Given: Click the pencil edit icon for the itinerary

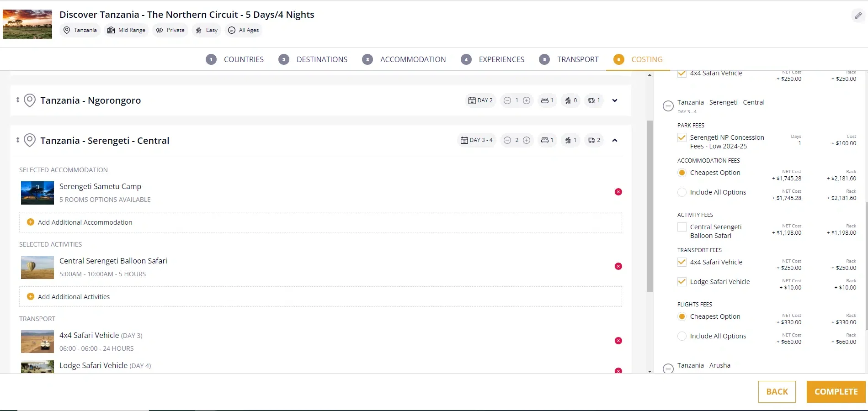Looking at the screenshot, I should (858, 16).
